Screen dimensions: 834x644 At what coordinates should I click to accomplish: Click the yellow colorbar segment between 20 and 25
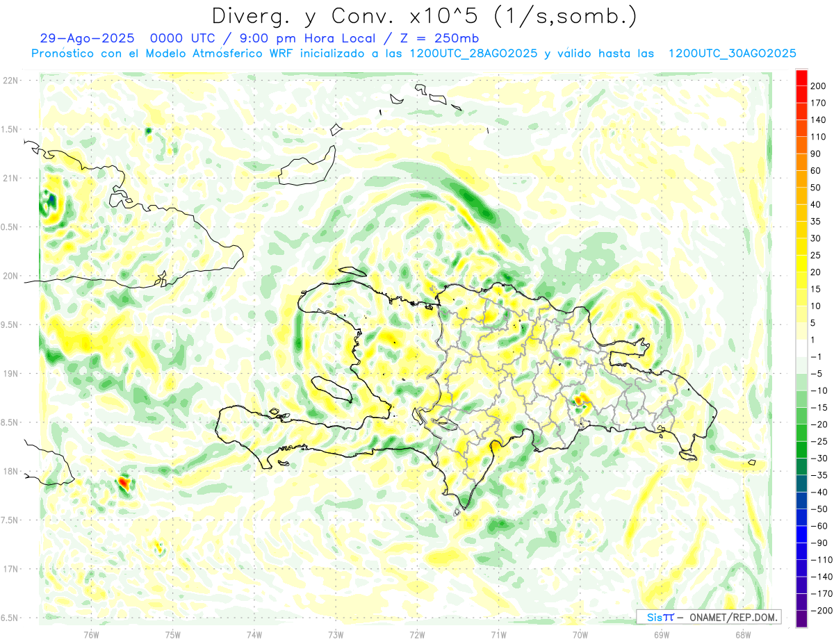coord(801,263)
